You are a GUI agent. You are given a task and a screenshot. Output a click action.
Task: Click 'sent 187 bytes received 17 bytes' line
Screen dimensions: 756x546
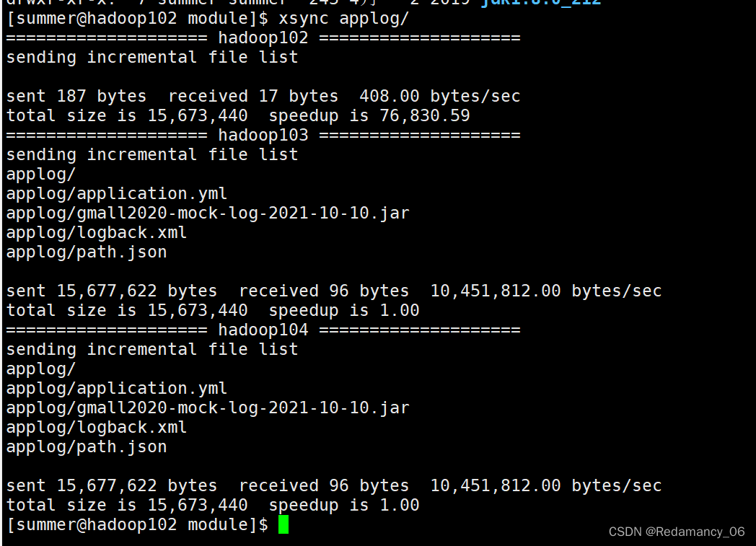point(263,97)
